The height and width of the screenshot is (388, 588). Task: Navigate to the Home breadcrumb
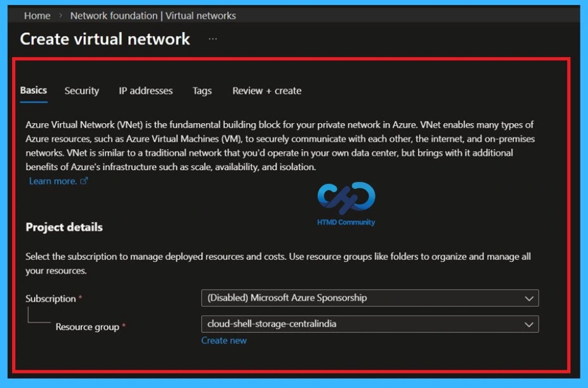pos(37,15)
